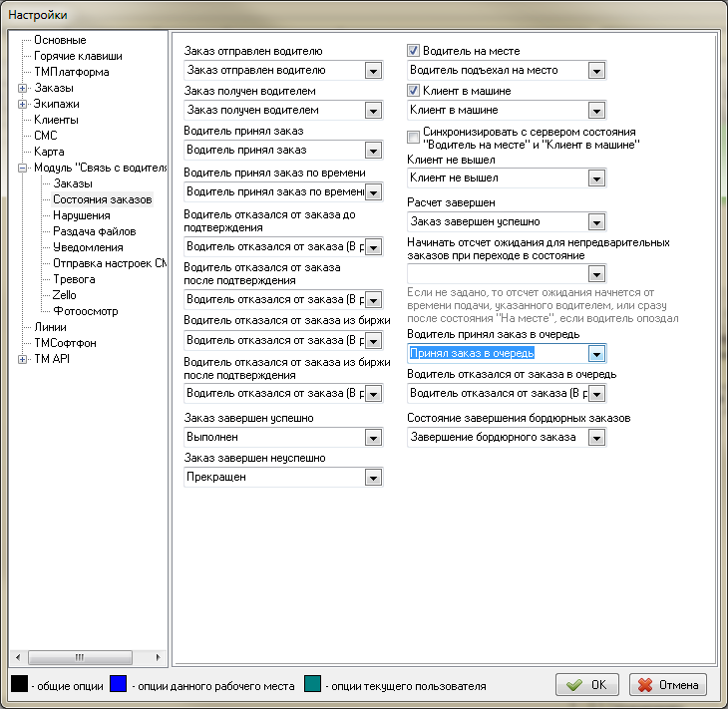This screenshot has width=728, height=709.
Task: Toggle the Клиент в машине checkbox
Action: (414, 91)
